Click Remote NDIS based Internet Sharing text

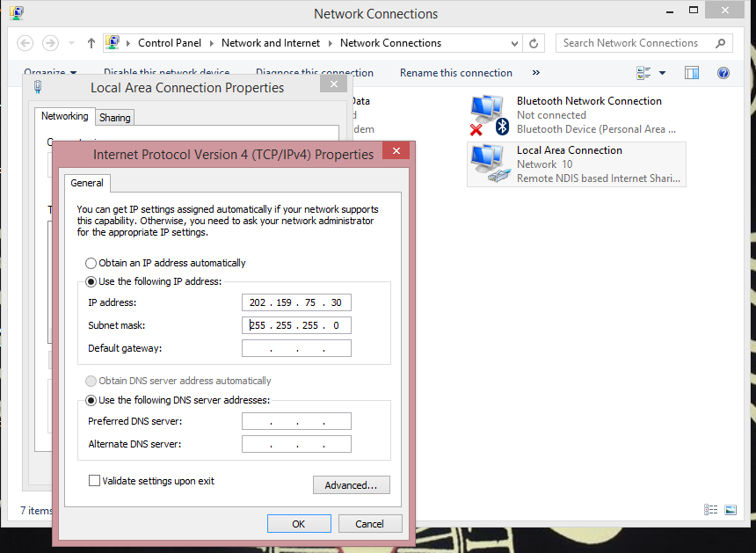[x=599, y=178]
